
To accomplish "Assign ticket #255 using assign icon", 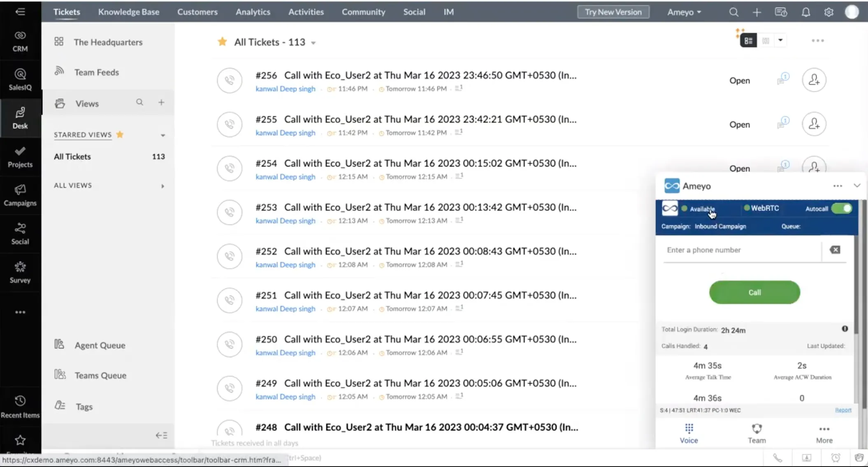I will (814, 124).
